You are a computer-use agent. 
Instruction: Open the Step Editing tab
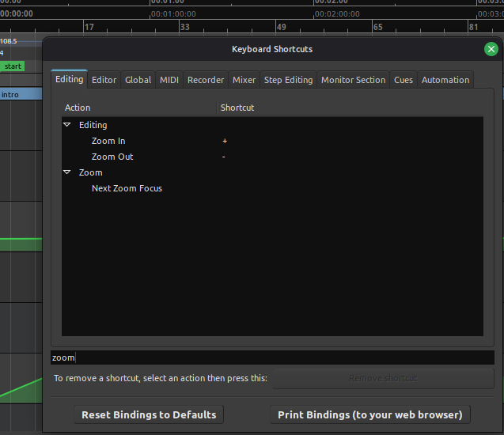pyautogui.click(x=288, y=80)
